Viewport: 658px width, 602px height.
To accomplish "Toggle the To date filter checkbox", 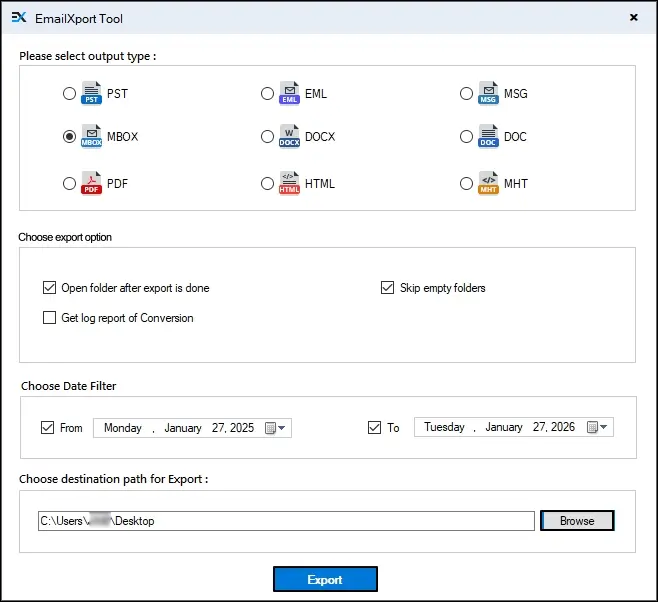I will tap(374, 427).
